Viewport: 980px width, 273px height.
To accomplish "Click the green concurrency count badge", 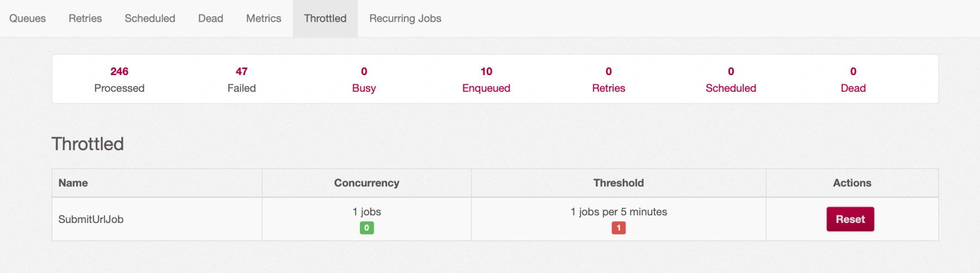I will pyautogui.click(x=367, y=228).
